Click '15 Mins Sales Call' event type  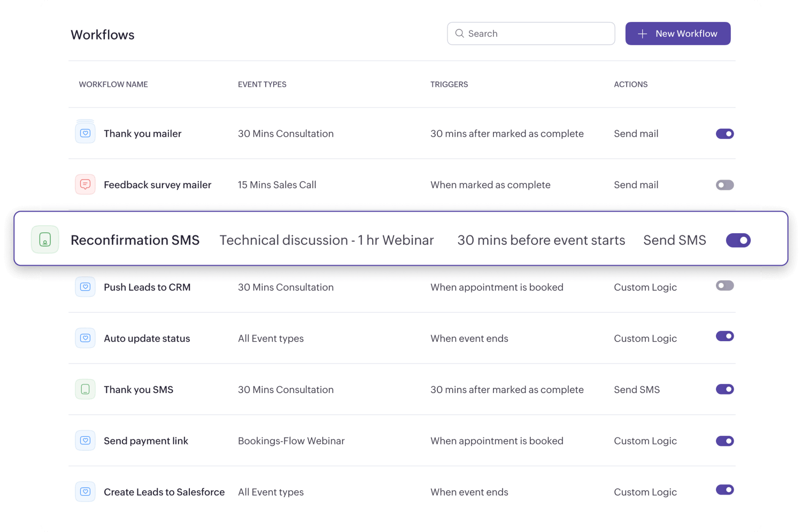click(x=277, y=185)
